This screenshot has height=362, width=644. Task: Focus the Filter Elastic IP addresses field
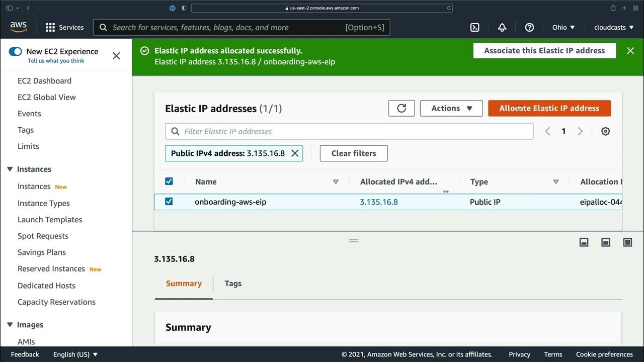click(349, 131)
